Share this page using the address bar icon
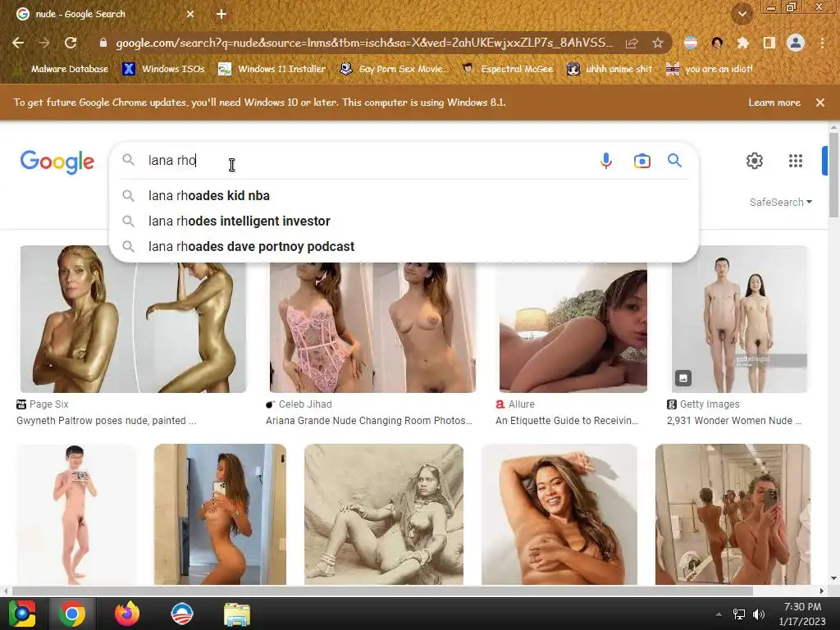 point(632,43)
